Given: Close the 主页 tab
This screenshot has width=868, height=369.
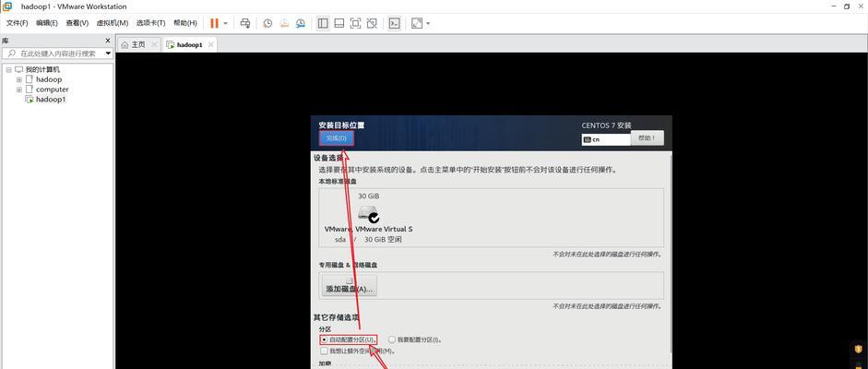Looking at the screenshot, I should (x=154, y=45).
